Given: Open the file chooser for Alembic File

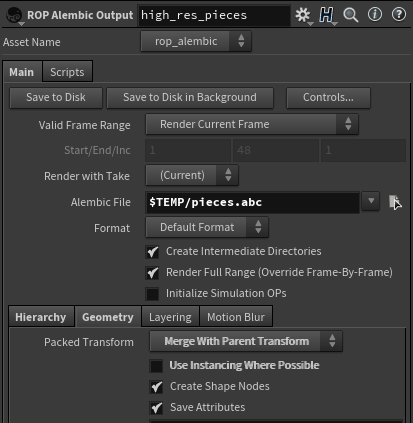Looking at the screenshot, I should click(395, 202).
